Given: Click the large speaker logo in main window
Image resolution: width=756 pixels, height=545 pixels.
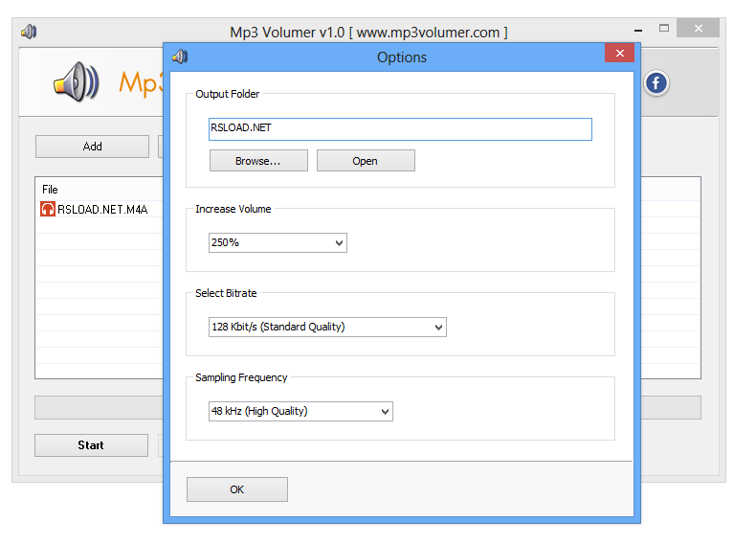Looking at the screenshot, I should [77, 82].
